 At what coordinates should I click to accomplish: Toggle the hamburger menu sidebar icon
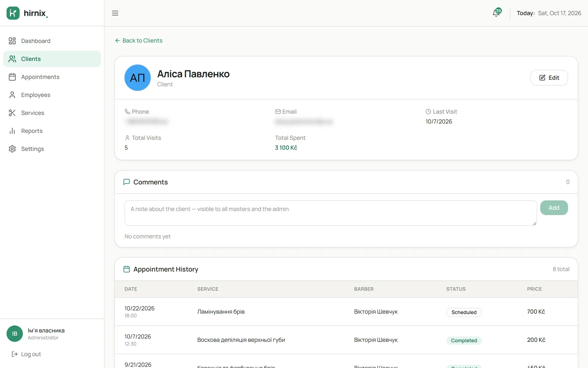tap(115, 13)
